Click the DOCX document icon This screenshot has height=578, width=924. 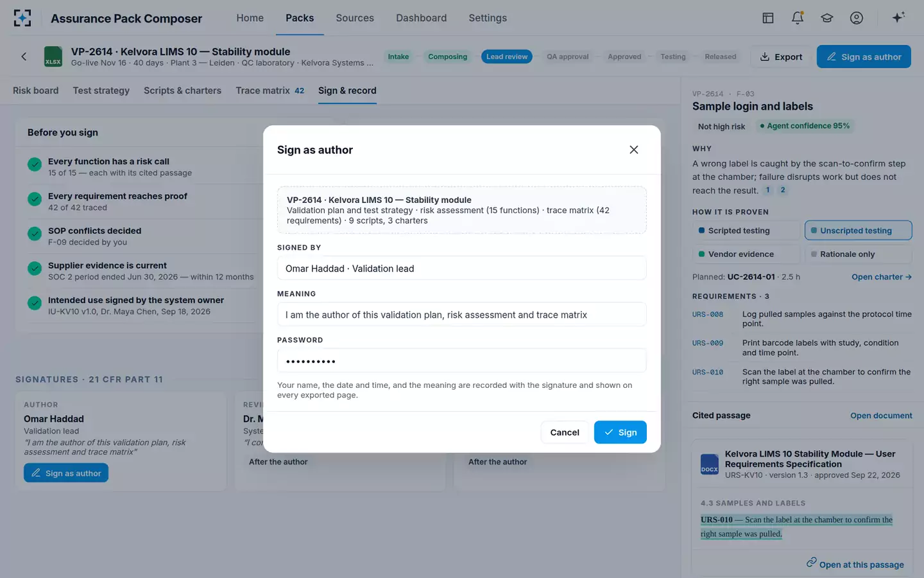pyautogui.click(x=709, y=464)
